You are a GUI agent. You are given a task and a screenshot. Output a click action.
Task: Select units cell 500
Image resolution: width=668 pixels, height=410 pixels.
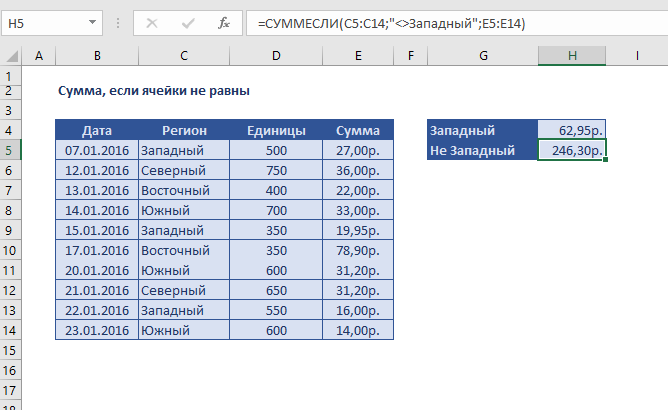(276, 150)
